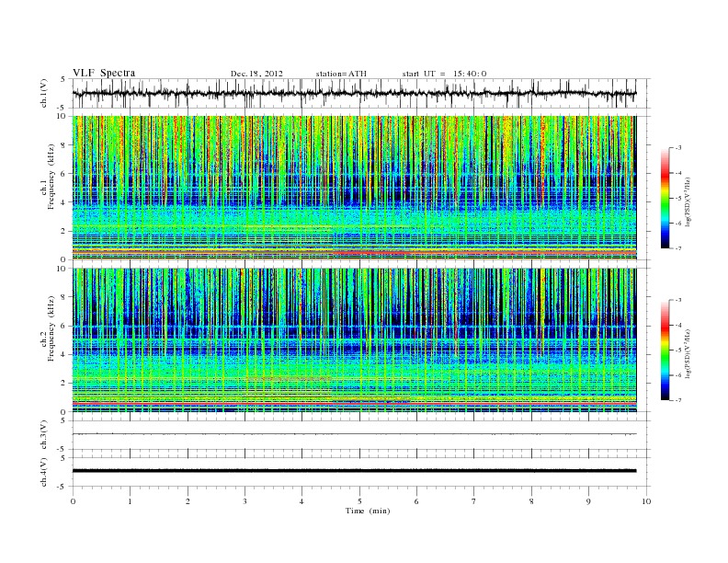Image resolution: width=728 pixels, height=563 pixels.
Task: Click the time axis tick label '5'
Action: tap(359, 501)
